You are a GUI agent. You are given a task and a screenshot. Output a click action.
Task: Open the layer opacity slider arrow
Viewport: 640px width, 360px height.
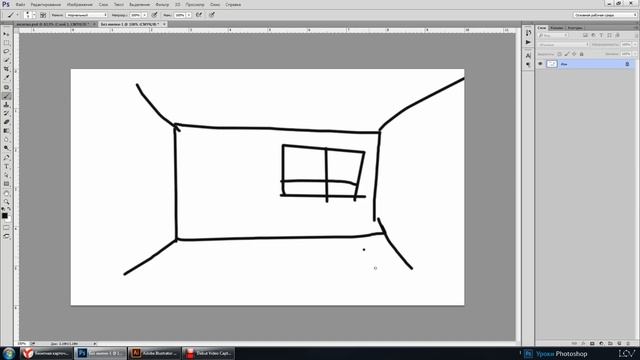coord(635,45)
